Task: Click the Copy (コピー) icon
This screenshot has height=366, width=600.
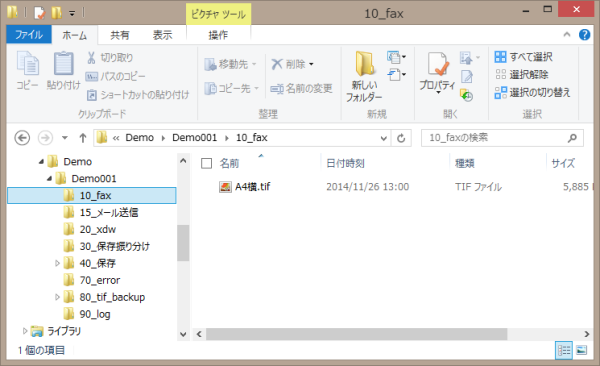Action: pos(27,71)
